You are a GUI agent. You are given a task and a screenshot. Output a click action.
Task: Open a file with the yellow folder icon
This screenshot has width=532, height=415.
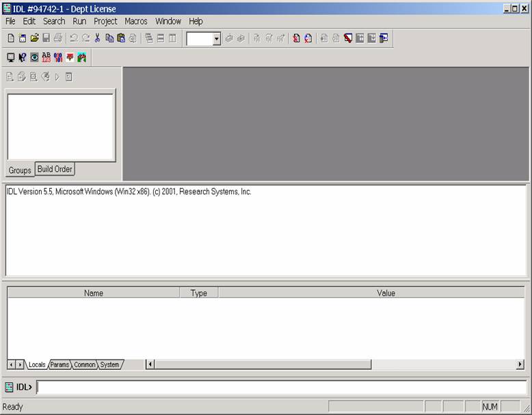pos(34,38)
